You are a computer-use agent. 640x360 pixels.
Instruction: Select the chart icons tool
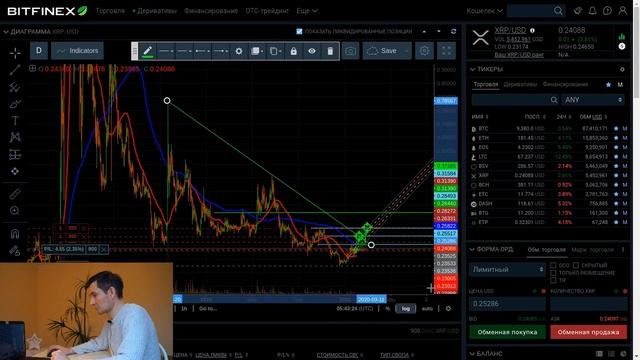click(15, 171)
